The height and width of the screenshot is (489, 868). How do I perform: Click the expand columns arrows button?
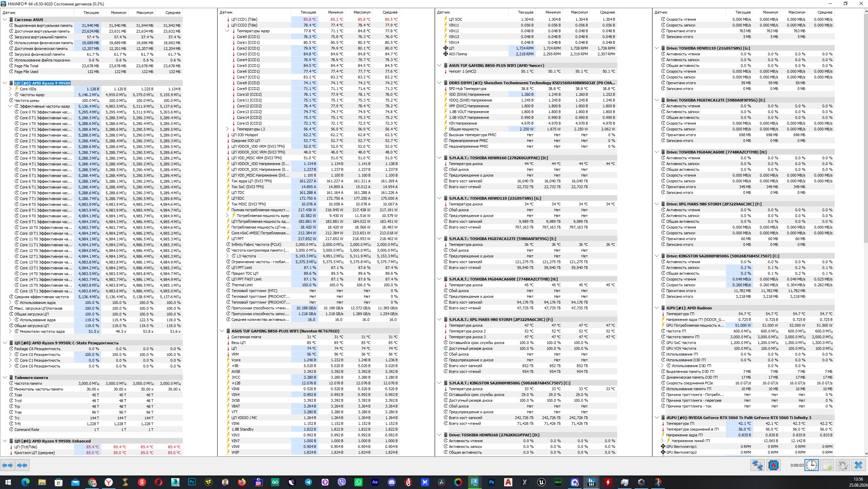7,465
